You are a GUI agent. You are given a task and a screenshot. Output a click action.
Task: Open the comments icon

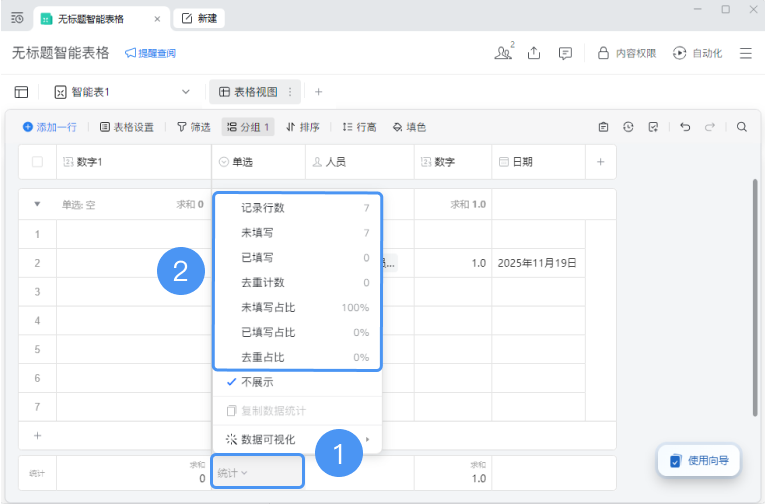pos(565,53)
